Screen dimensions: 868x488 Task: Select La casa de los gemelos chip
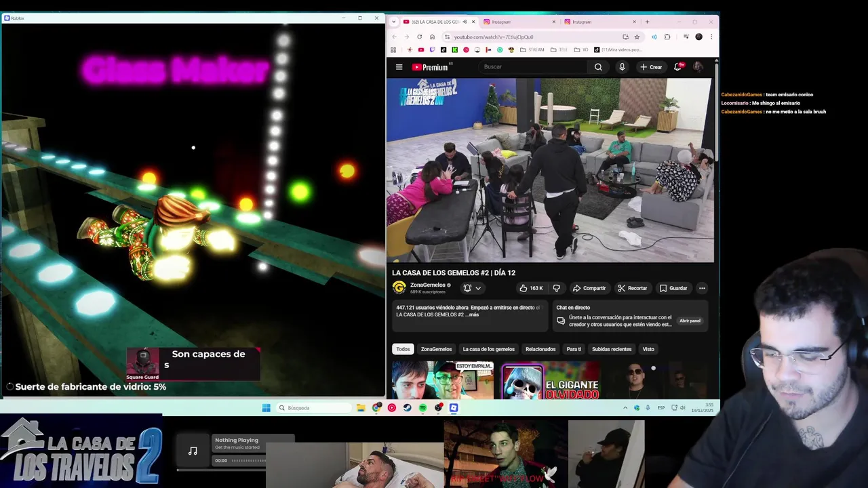tap(488, 349)
